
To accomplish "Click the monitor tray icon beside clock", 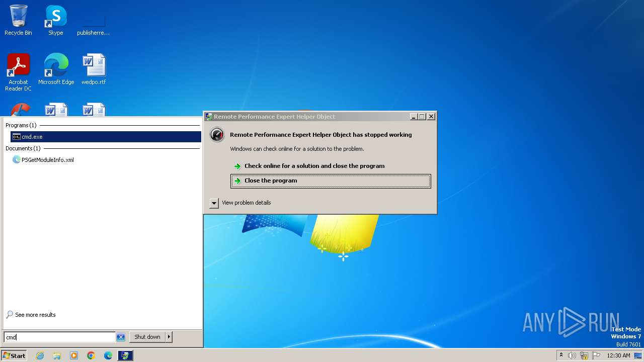I will pos(638,355).
